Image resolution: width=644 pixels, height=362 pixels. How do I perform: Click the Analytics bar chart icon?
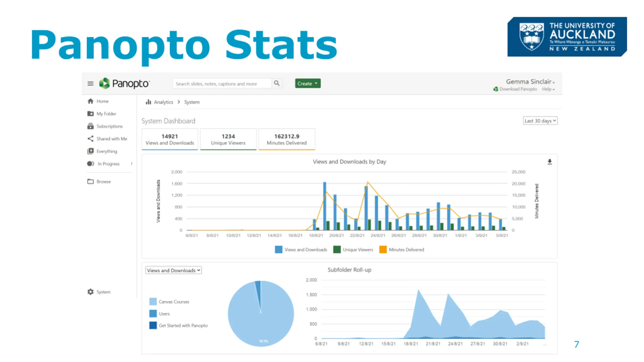click(148, 102)
